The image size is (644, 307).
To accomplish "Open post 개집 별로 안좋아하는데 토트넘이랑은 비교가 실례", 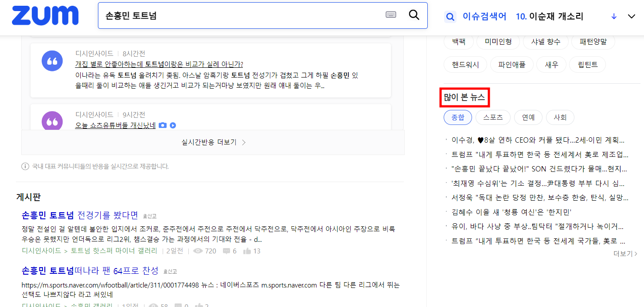I will pos(159,64).
